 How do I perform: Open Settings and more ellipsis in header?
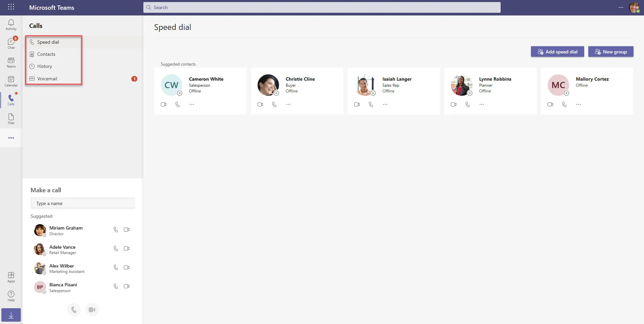coord(621,7)
